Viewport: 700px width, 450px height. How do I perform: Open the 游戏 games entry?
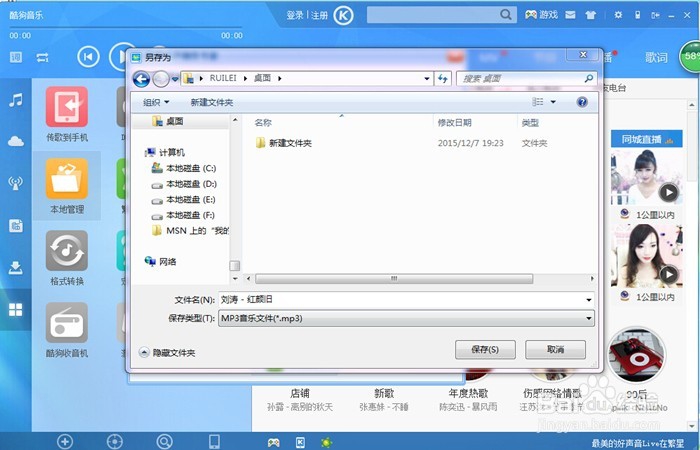(541, 15)
